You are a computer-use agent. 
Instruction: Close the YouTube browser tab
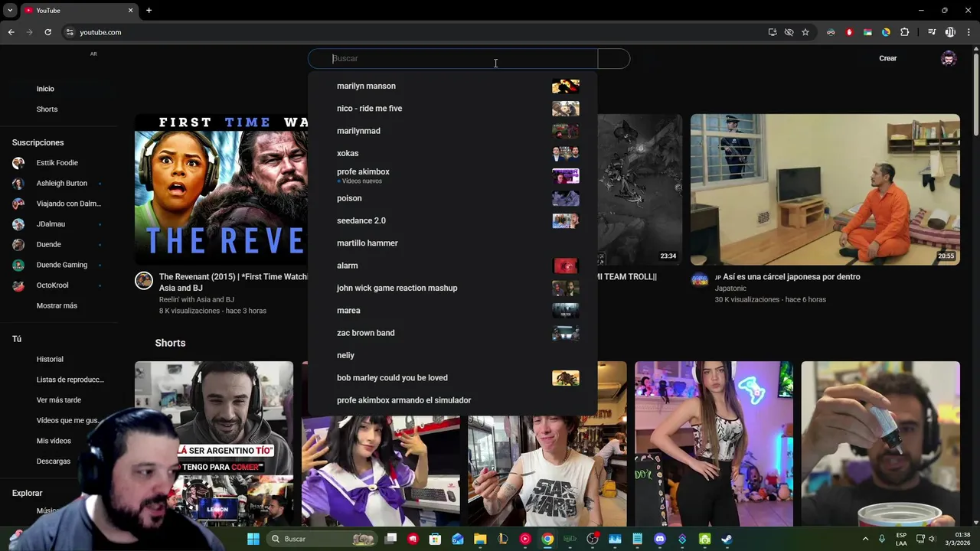(x=130, y=10)
